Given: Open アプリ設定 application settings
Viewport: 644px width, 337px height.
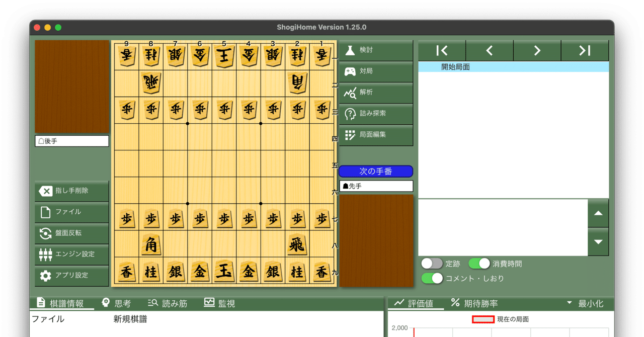Looking at the screenshot, I should (x=71, y=276).
